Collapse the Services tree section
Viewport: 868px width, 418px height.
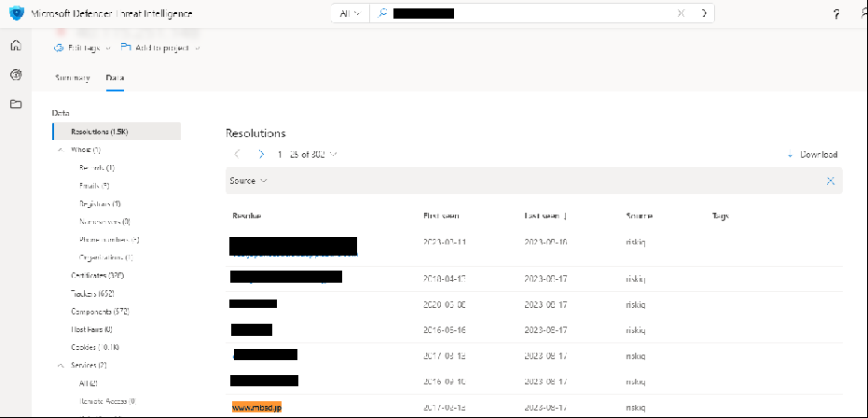61,365
